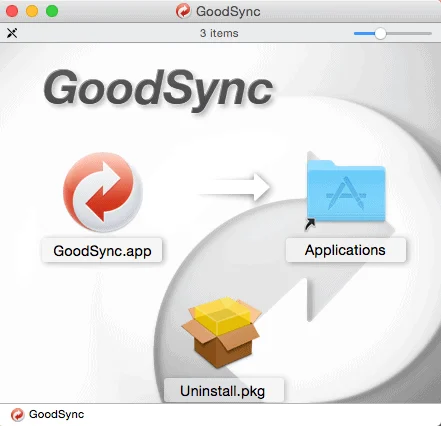Click the large GoodSync logo heading

(158, 89)
